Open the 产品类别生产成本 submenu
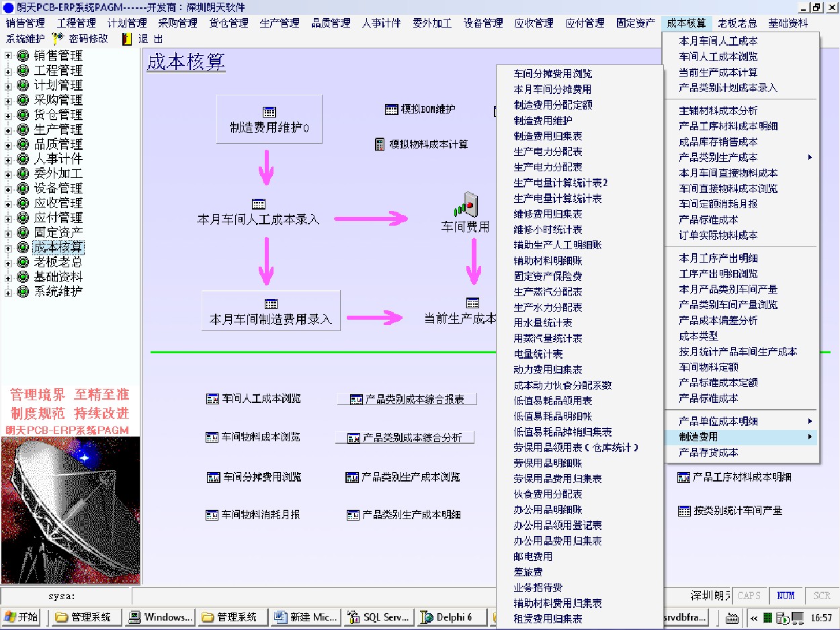 click(x=740, y=157)
